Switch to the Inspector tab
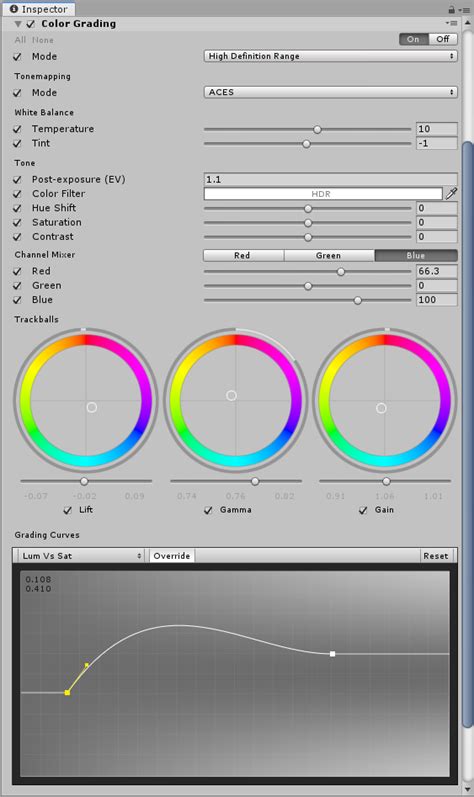474x797 pixels. click(39, 9)
